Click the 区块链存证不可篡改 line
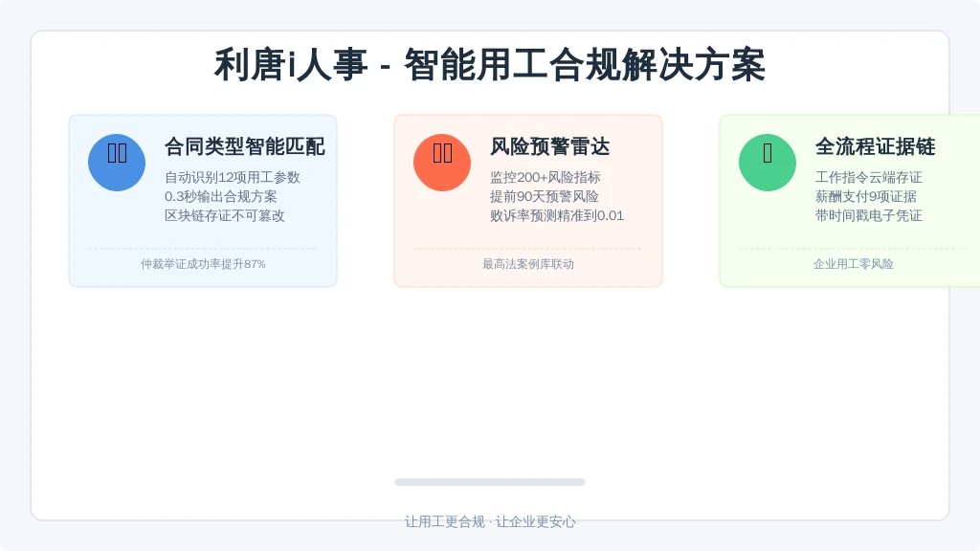Viewport: 980px width, 551px height. pyautogui.click(x=225, y=215)
